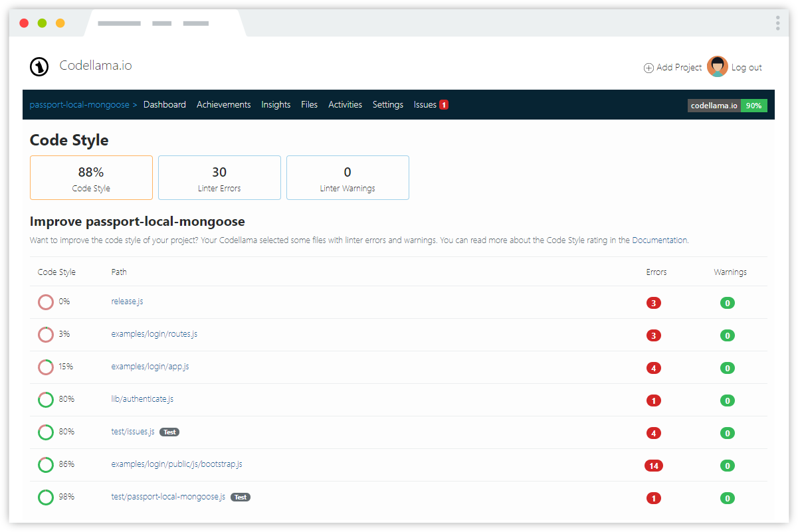Viewport: 798px width, 532px height.
Task: Click warnings badge 0 for test/passport-local-mongoose.js
Action: pyautogui.click(x=728, y=498)
